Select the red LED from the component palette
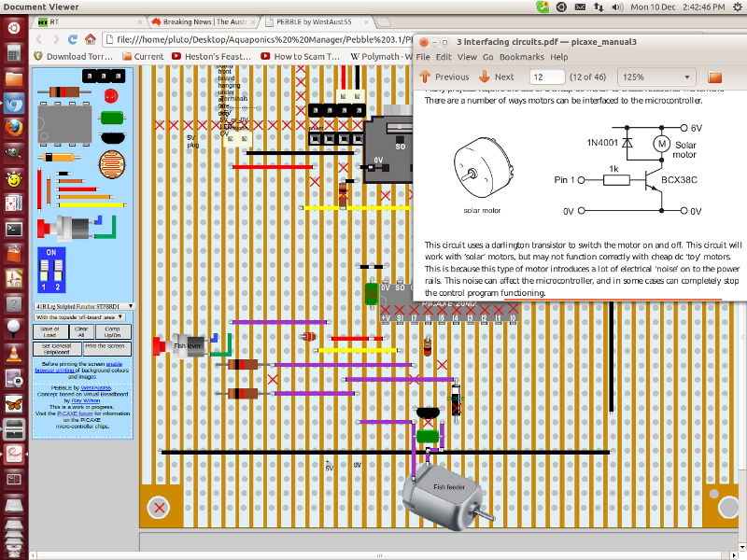The height and width of the screenshot is (560, 747). click(x=110, y=95)
